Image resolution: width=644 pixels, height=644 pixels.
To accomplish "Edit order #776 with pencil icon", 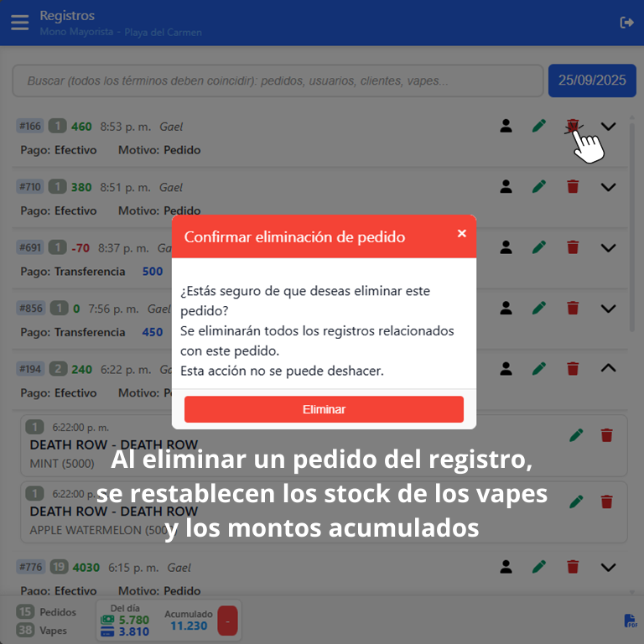I will pos(539,567).
